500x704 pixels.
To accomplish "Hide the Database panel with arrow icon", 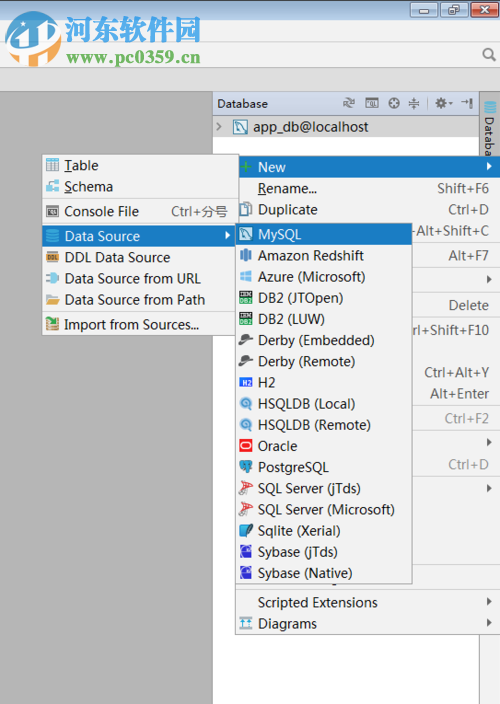I will point(467,104).
